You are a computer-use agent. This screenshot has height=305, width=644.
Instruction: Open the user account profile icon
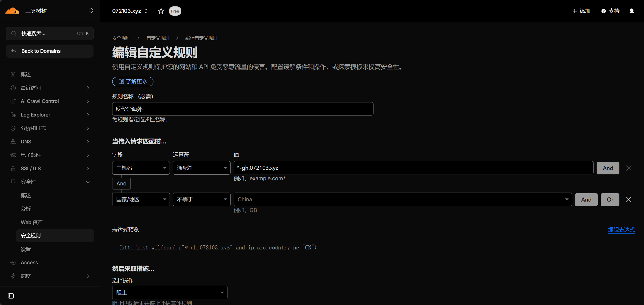coord(631,11)
